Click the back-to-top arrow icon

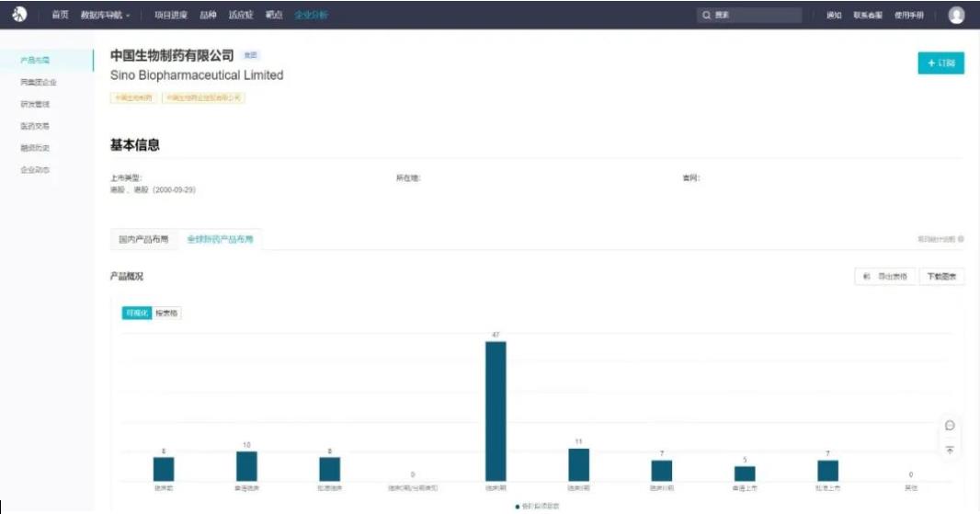pos(950,450)
